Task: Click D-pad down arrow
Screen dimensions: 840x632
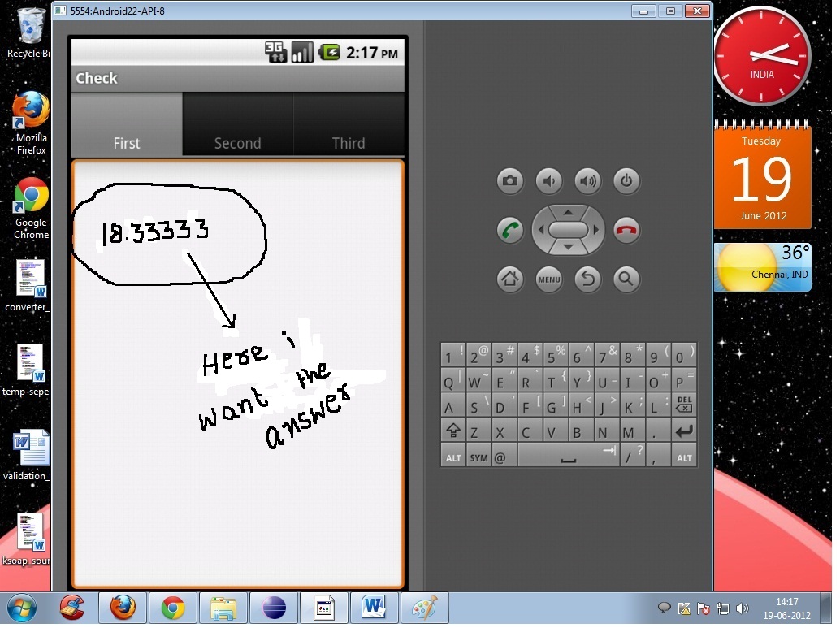Action: point(568,248)
